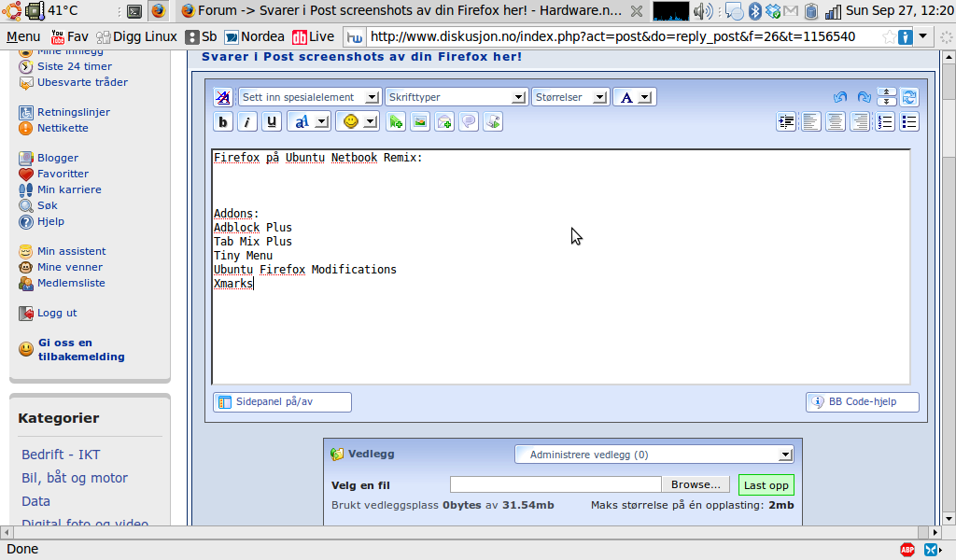This screenshot has height=560, width=956.
Task: Open Gi oss en tilbakemelding link
Action: coord(81,350)
